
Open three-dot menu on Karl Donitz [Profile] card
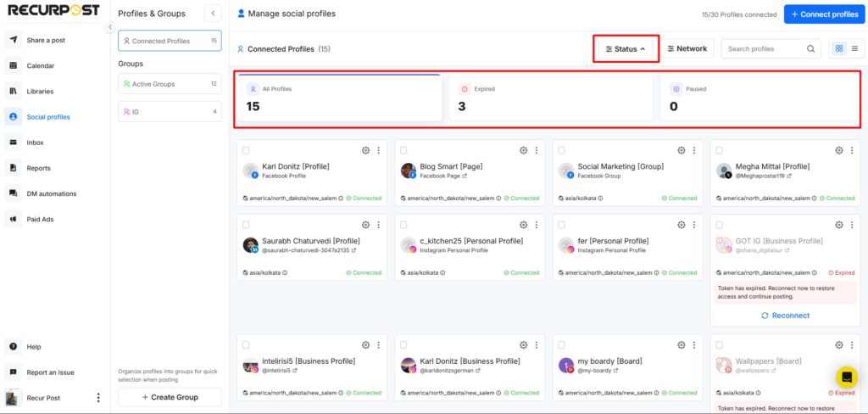tap(379, 150)
